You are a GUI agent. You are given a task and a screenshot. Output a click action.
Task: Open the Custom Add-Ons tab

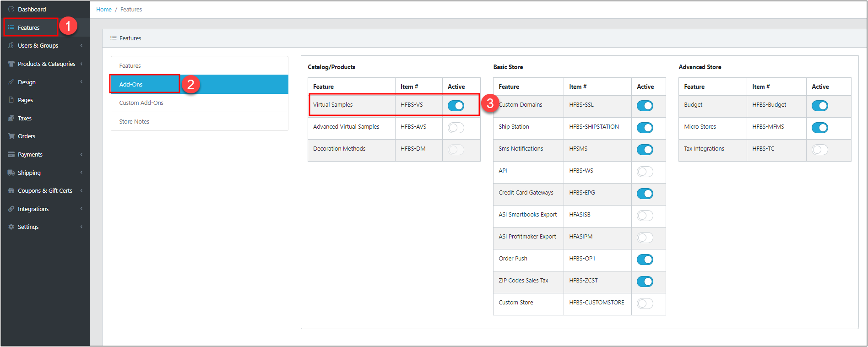coord(200,103)
